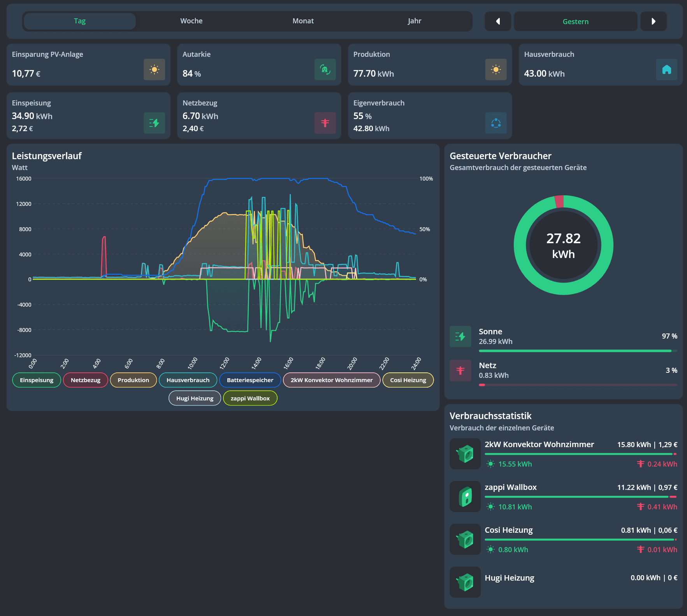Screen dimensions: 687x616
Task: Toggle the Batteriespeicher legend chip
Action: [x=250, y=380]
